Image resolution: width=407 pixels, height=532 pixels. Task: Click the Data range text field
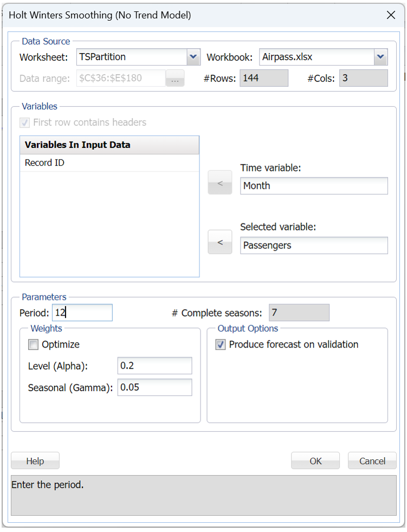[121, 79]
